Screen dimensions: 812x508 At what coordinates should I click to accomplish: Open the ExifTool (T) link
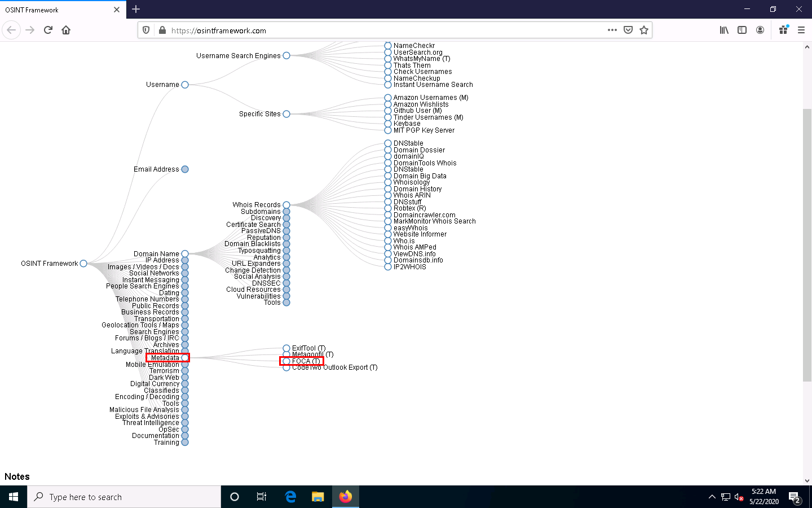(x=308, y=348)
